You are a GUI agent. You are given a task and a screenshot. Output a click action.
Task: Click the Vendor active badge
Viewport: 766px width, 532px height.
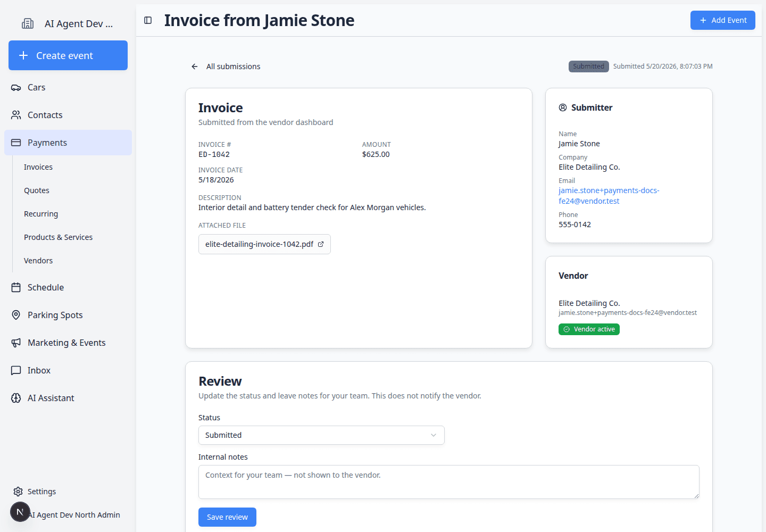pos(589,329)
